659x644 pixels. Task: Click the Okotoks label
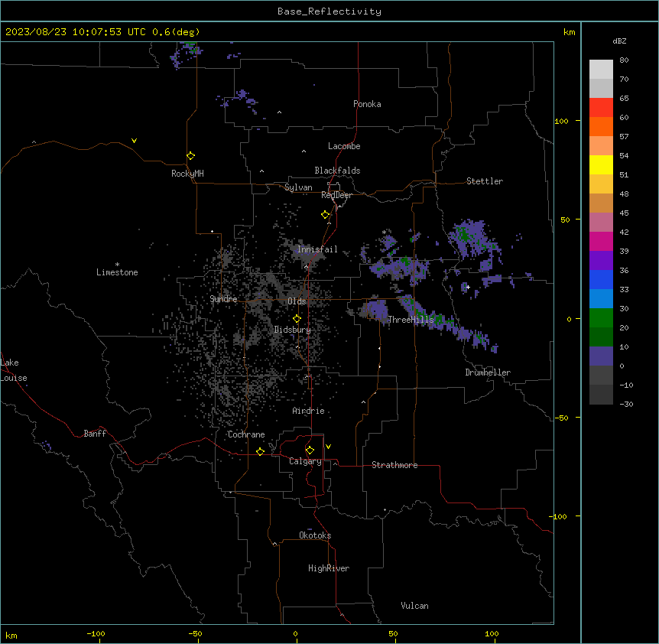coord(315,535)
